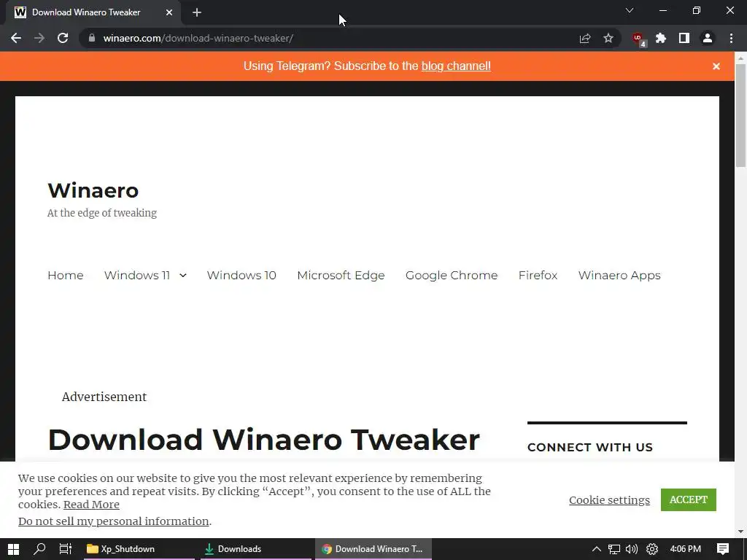Open the Home menu item
The width and height of the screenshot is (747, 560).
pos(65,275)
